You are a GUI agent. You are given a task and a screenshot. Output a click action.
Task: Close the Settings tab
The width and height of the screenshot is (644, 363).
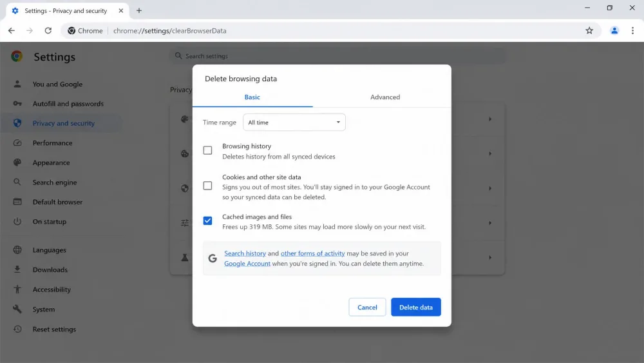click(121, 11)
